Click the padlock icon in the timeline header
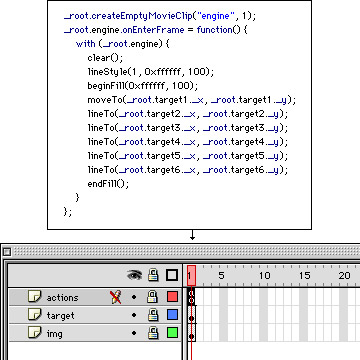This screenshot has width=360, height=360. point(153,275)
